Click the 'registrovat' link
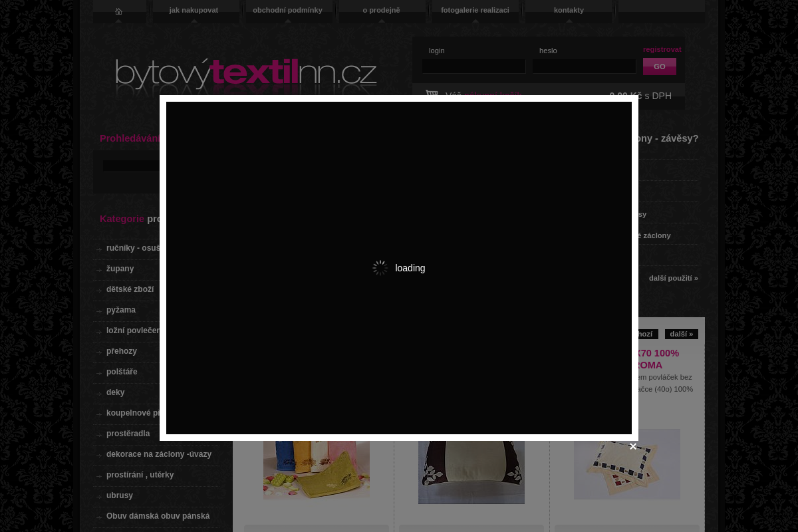 point(662,49)
